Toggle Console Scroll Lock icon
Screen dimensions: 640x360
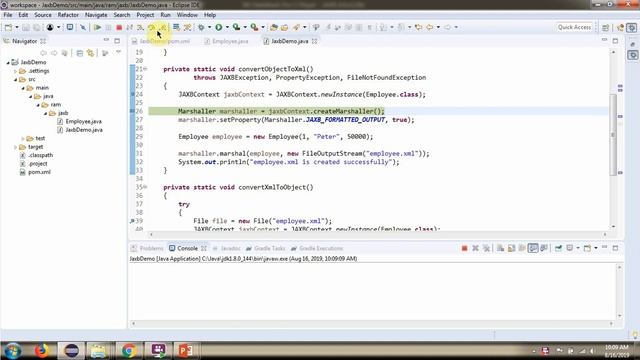511,248
